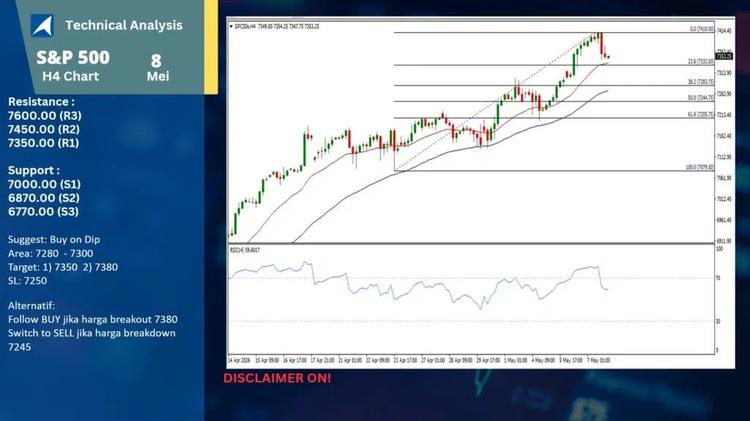This screenshot has height=421, width=750.
Task: Click 'Switch to SELL jika harga breakdown' line
Action: 92,333
